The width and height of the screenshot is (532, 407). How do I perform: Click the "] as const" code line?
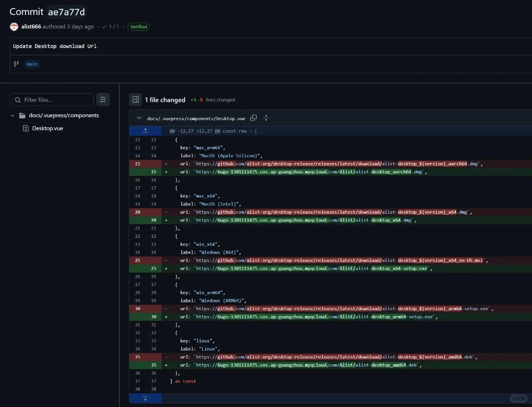pyautogui.click(x=183, y=381)
